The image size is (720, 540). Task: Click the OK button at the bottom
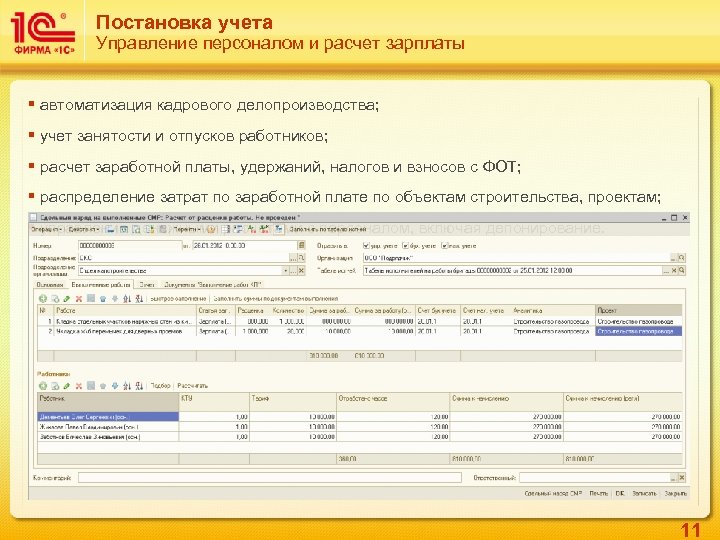point(620,493)
